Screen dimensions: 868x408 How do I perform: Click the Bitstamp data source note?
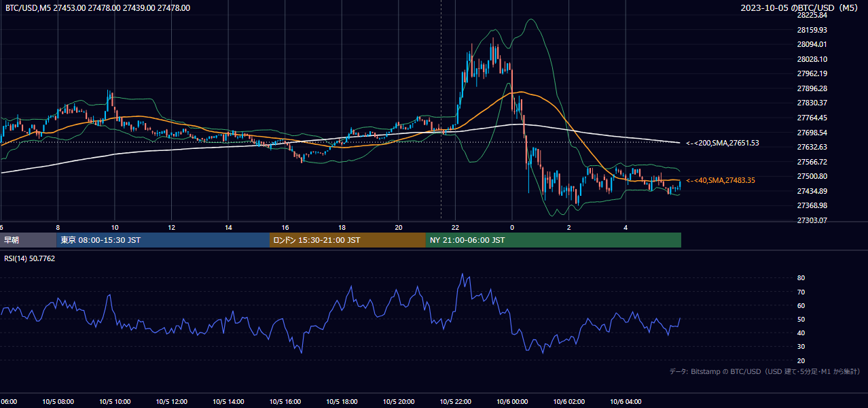(x=765, y=371)
